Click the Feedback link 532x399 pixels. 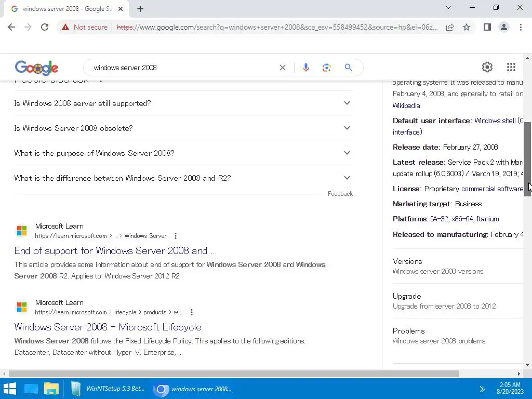click(x=340, y=194)
